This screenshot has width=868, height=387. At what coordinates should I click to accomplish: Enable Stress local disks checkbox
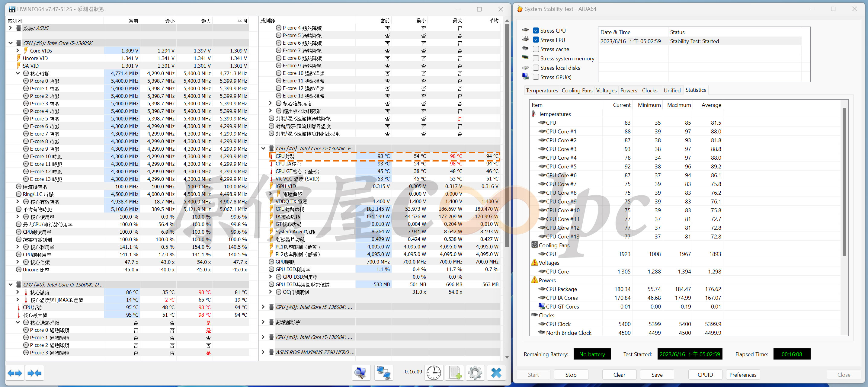tap(536, 68)
